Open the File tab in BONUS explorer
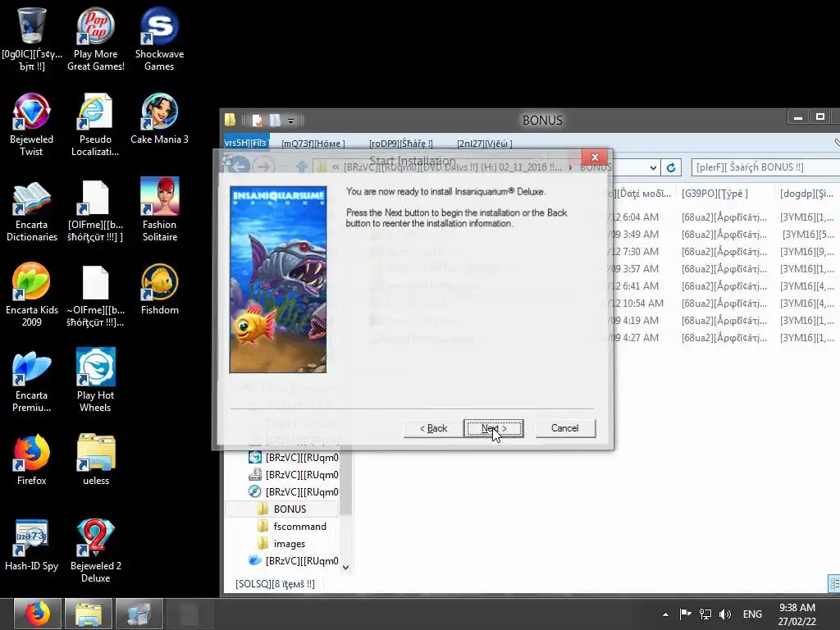 coord(245,143)
